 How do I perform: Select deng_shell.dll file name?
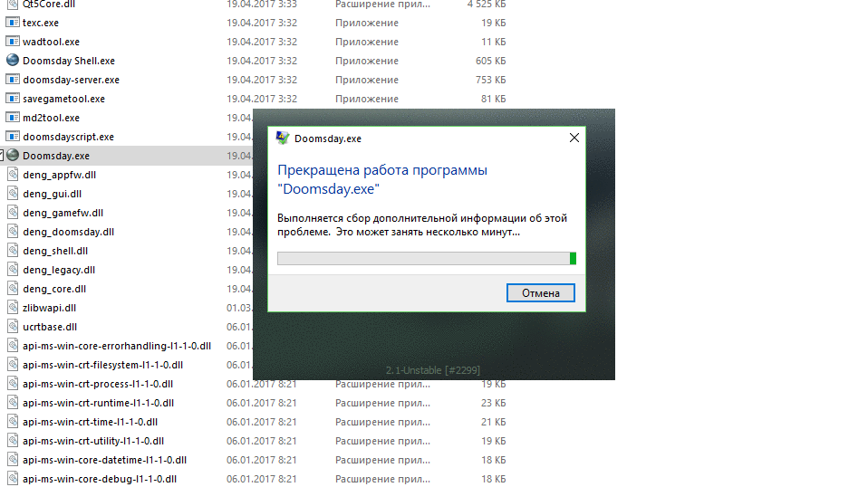coord(55,251)
